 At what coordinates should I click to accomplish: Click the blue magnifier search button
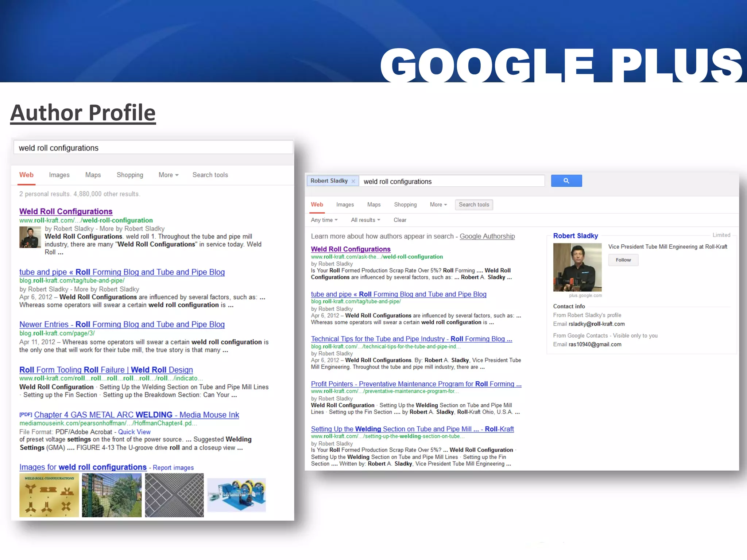tap(566, 181)
